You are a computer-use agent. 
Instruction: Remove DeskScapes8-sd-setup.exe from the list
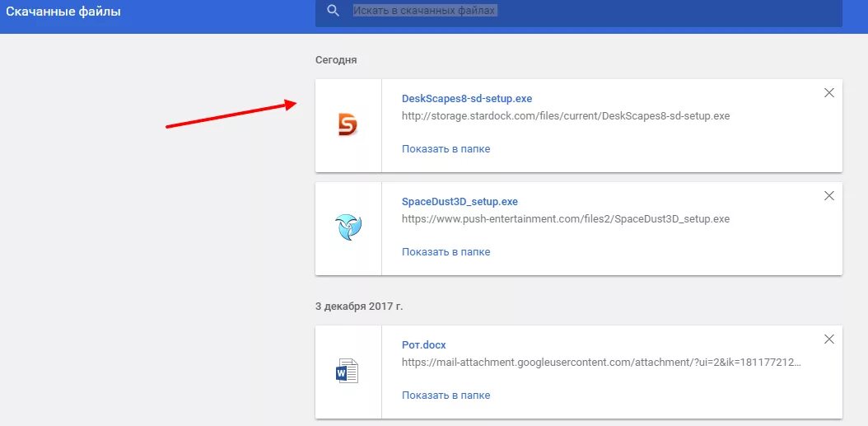pos(828,93)
